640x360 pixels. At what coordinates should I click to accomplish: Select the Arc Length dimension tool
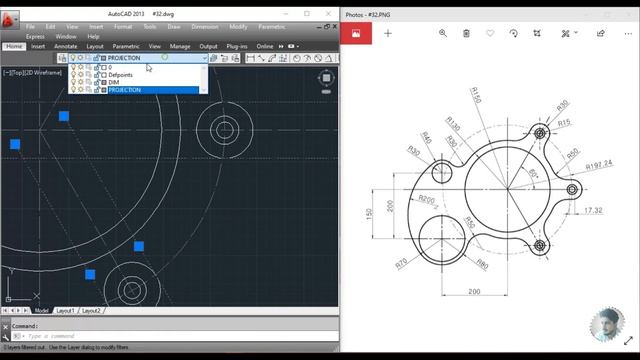[x=272, y=58]
